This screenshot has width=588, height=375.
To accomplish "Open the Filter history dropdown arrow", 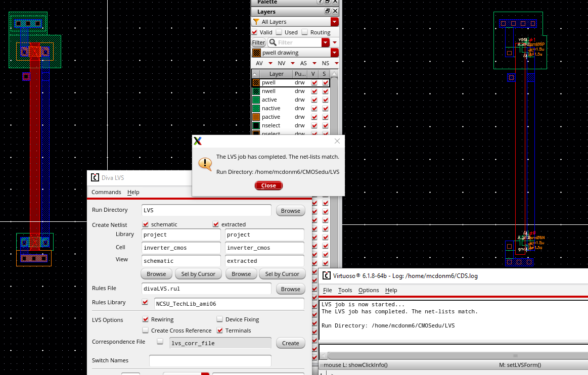I will point(326,42).
